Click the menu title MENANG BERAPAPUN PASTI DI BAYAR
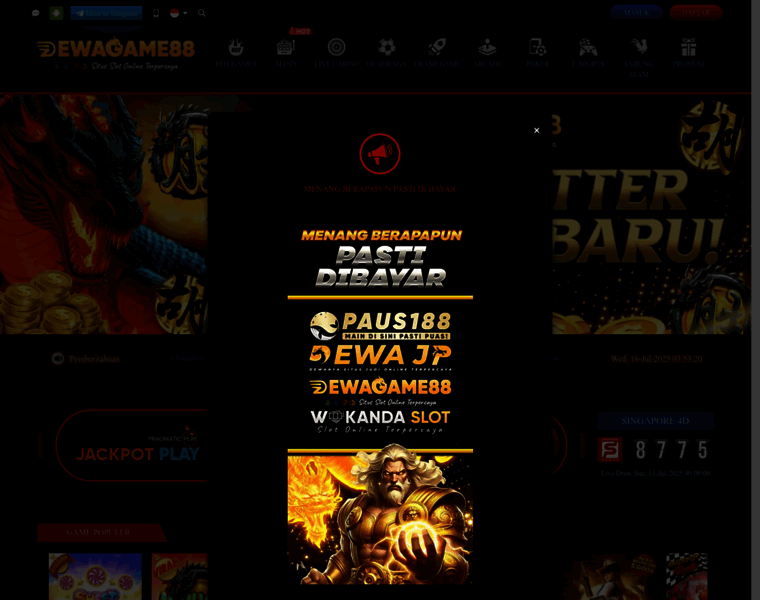The height and width of the screenshot is (600, 760). click(x=380, y=189)
